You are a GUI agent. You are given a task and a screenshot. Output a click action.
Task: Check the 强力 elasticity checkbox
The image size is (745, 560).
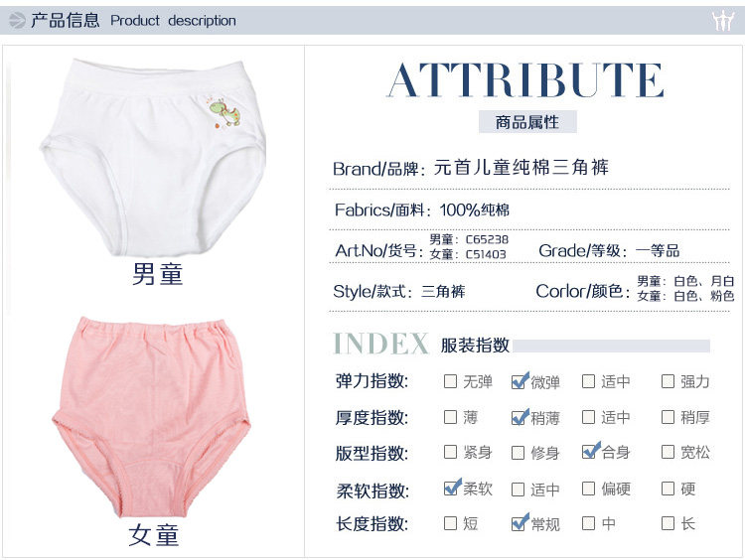(x=668, y=381)
